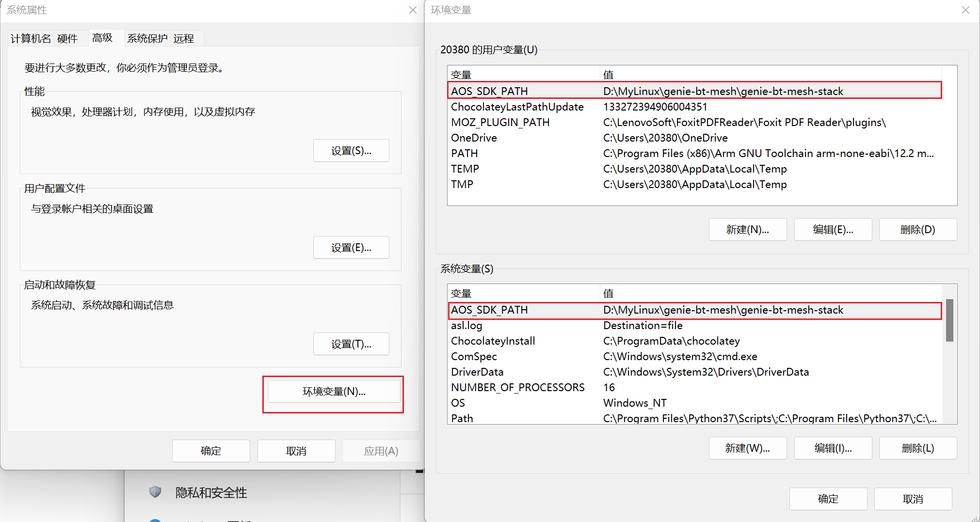Open performance 设置(S) settings
Viewport: 980px width, 522px height.
tap(351, 151)
